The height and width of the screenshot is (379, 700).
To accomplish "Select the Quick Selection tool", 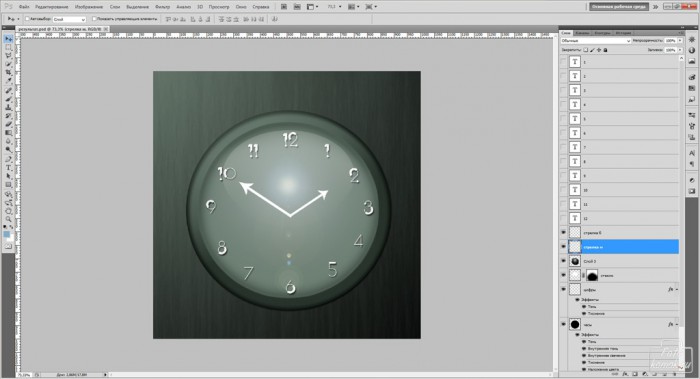I will [8, 64].
